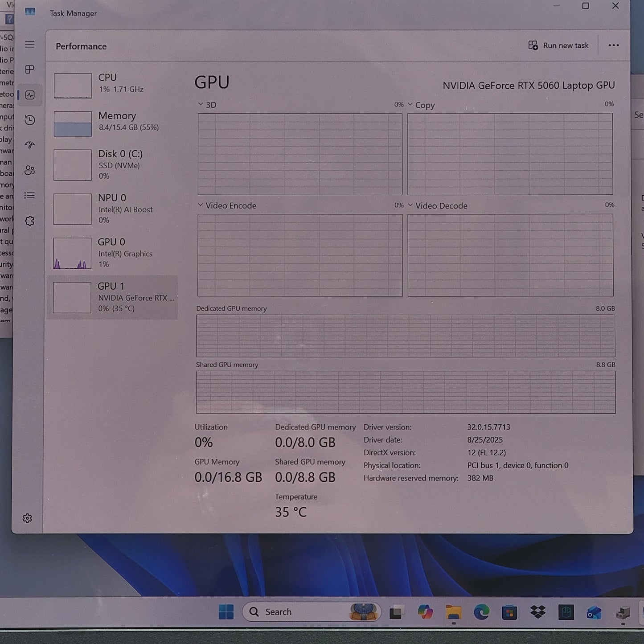
Task: Open the Startup apps page icon
Action: (29, 145)
